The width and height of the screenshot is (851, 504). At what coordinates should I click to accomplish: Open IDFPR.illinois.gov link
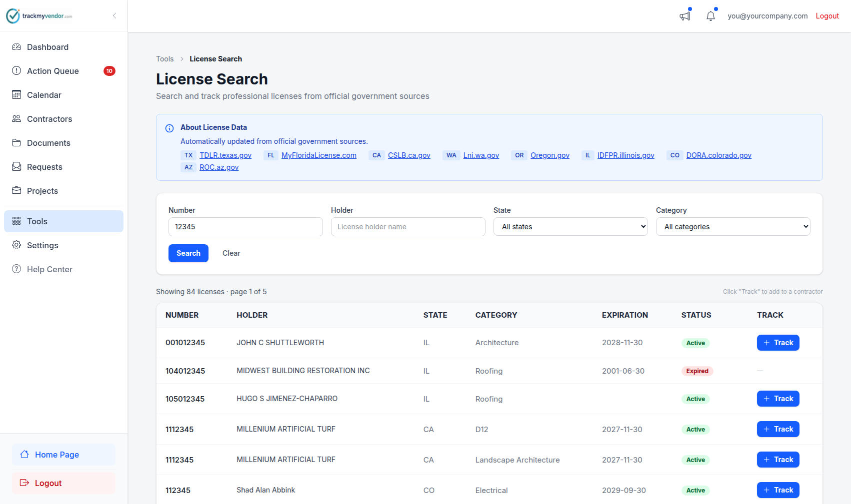tap(626, 155)
